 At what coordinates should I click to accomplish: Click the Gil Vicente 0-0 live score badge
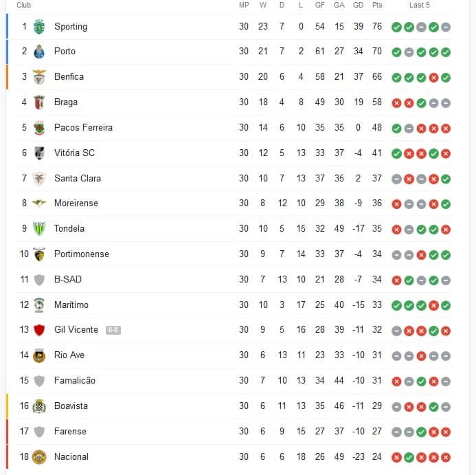click(113, 330)
